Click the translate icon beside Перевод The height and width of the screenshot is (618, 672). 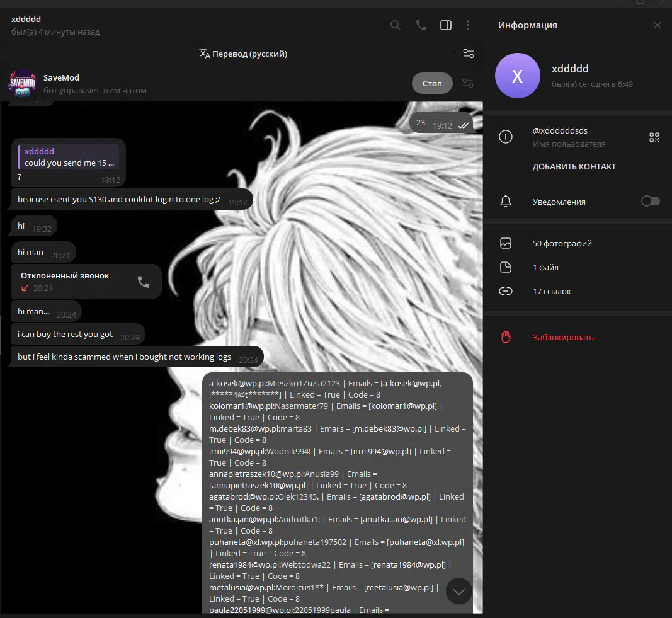pos(205,54)
